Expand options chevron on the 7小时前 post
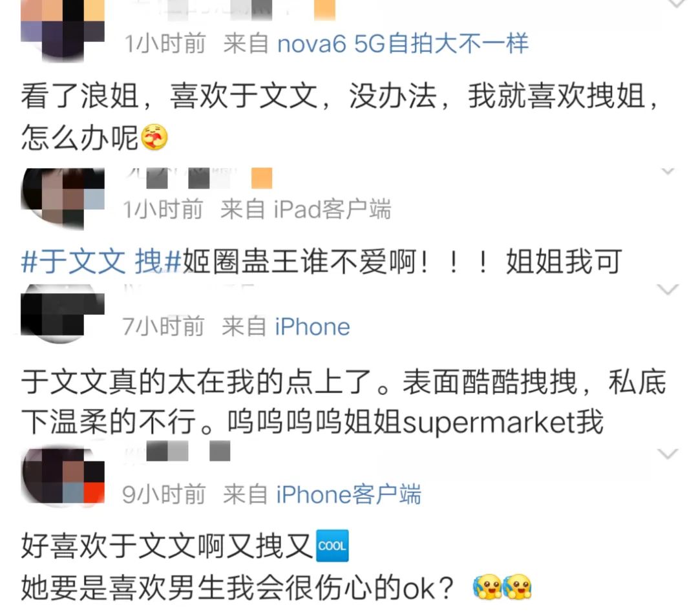 [667, 290]
